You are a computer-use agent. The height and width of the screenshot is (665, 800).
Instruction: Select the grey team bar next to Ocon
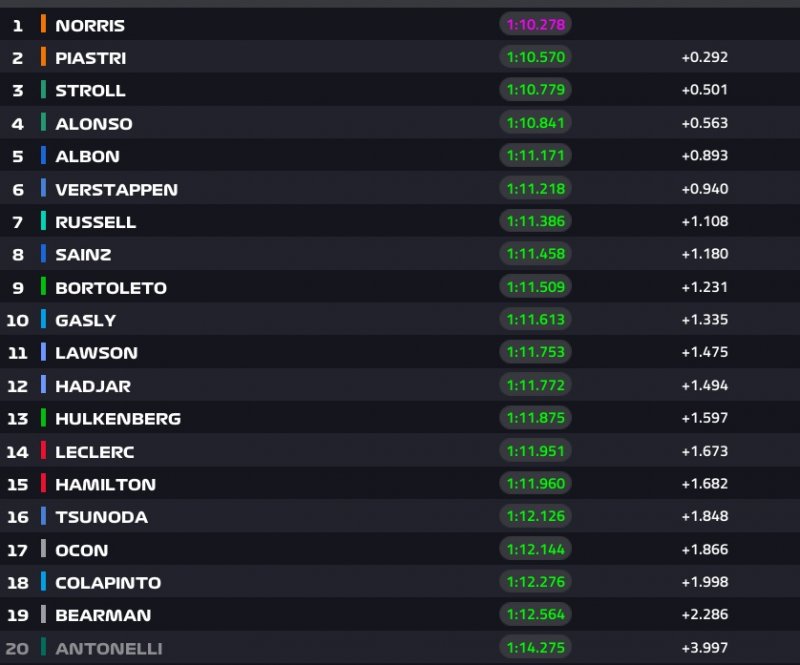(44, 550)
